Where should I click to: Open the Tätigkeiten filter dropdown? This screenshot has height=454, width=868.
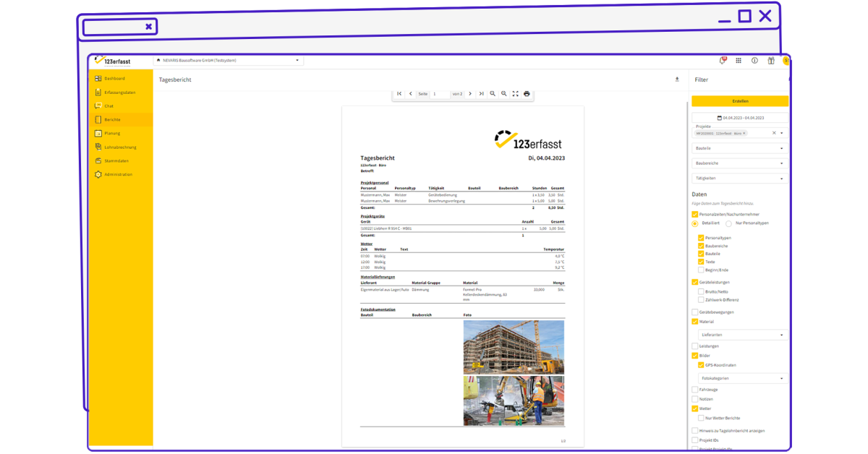coord(740,178)
